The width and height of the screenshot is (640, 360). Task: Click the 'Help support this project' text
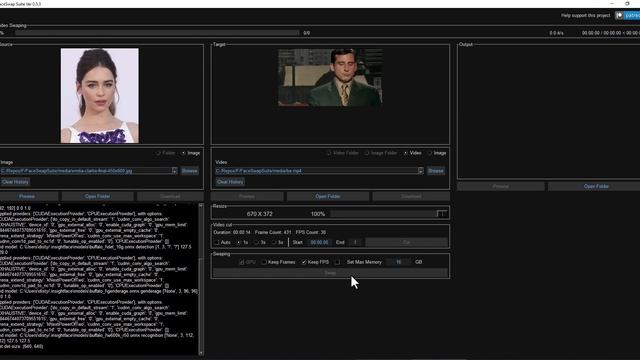[x=585, y=16]
